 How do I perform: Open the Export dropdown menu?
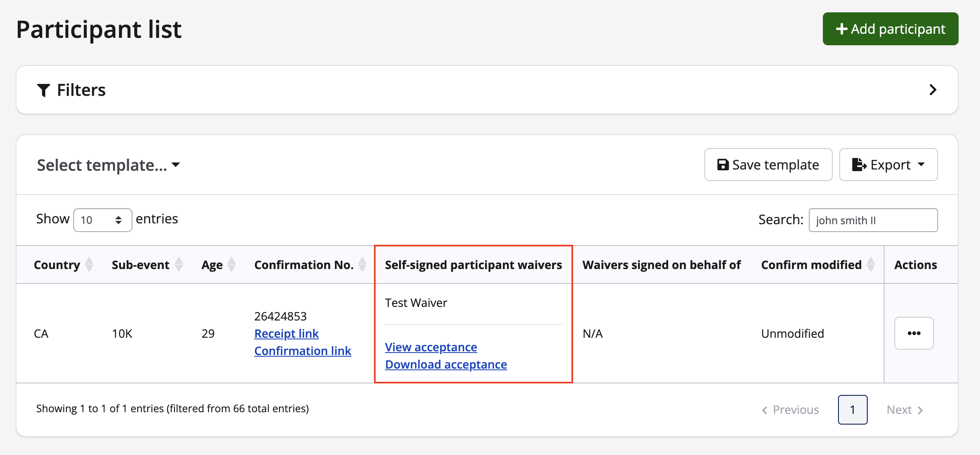(888, 165)
